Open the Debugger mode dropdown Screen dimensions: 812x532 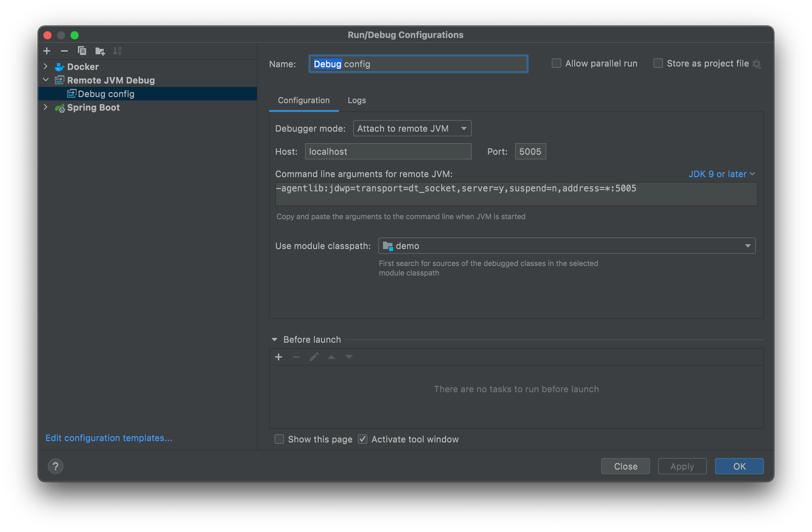point(412,128)
